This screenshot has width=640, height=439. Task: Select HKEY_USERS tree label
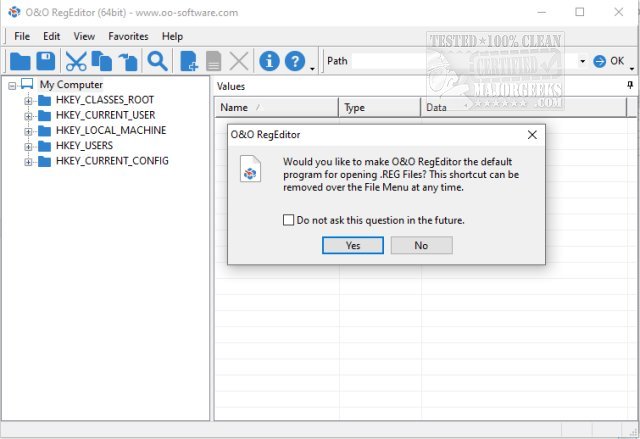[84, 146]
